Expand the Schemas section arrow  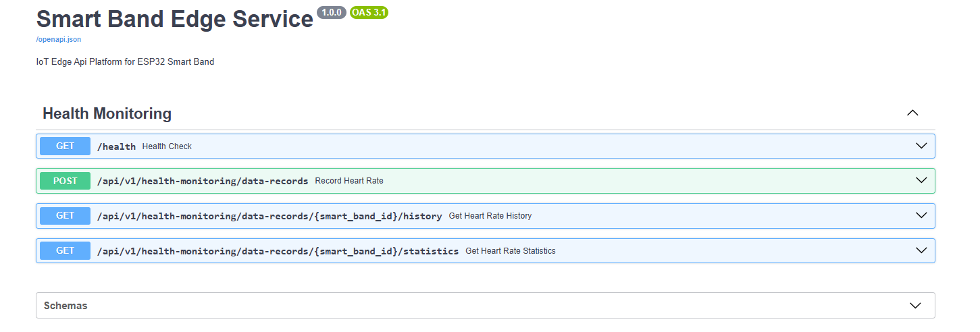pyautogui.click(x=915, y=306)
